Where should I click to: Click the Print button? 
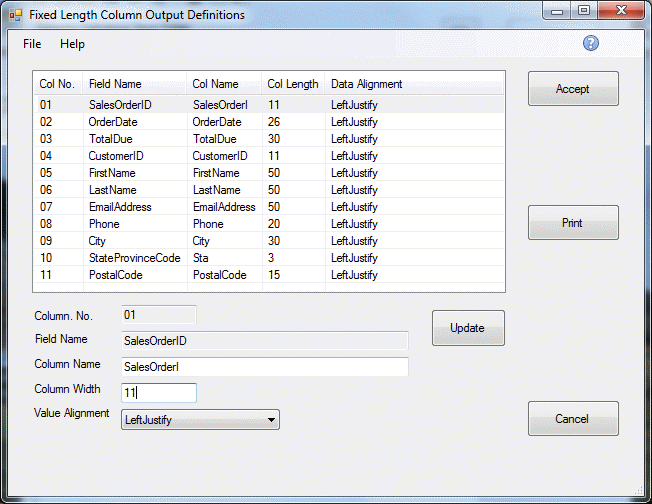pos(573,222)
